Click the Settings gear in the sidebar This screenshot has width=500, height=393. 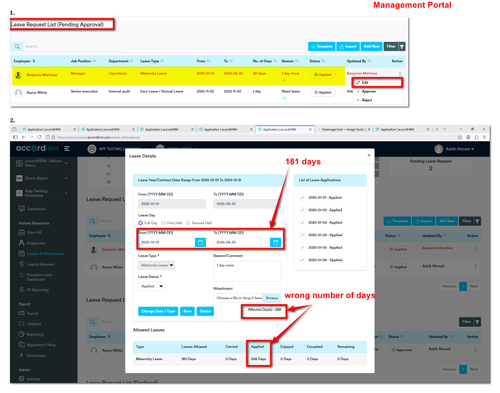22,379
